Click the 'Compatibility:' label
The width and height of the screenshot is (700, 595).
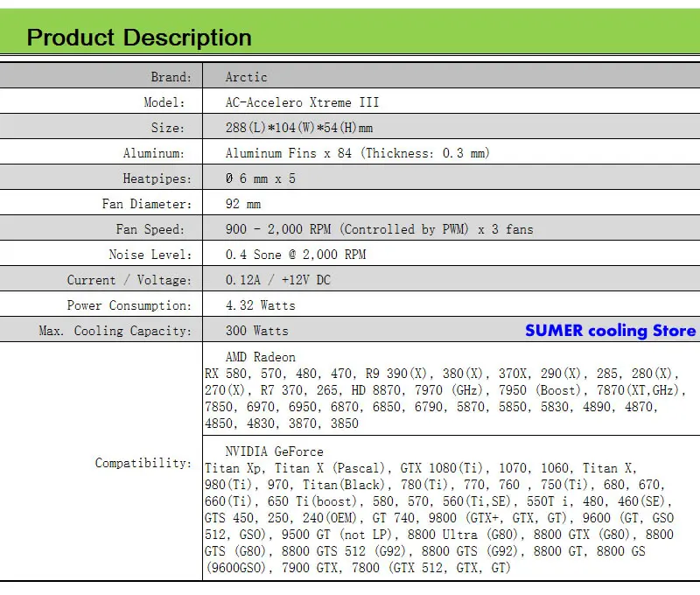coord(143,463)
